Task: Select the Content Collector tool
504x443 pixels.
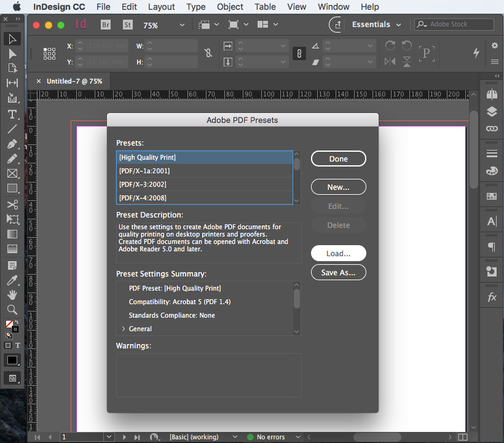Action: pyautogui.click(x=12, y=98)
